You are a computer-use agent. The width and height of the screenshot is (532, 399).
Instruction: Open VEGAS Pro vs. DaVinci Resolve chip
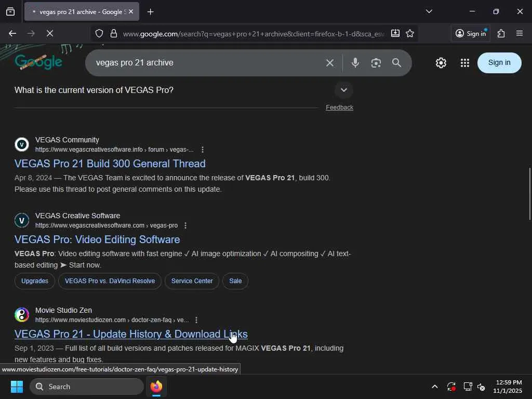(x=110, y=281)
